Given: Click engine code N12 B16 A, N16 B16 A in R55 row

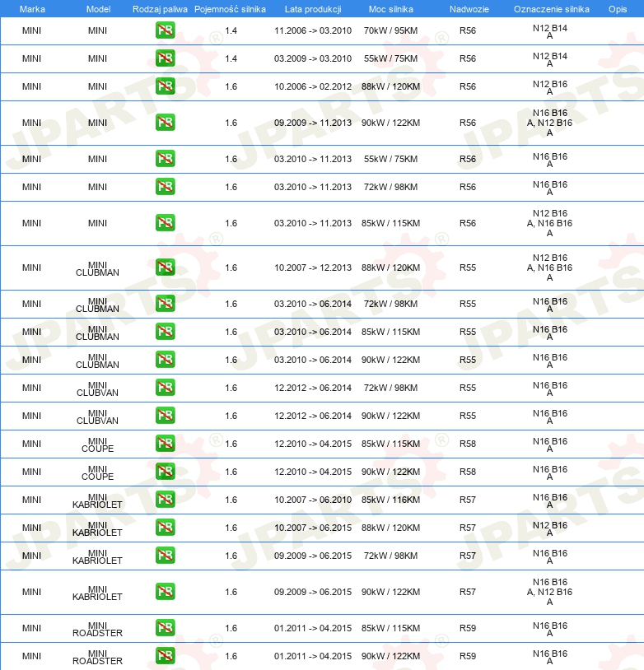Looking at the screenshot, I should (x=550, y=268).
